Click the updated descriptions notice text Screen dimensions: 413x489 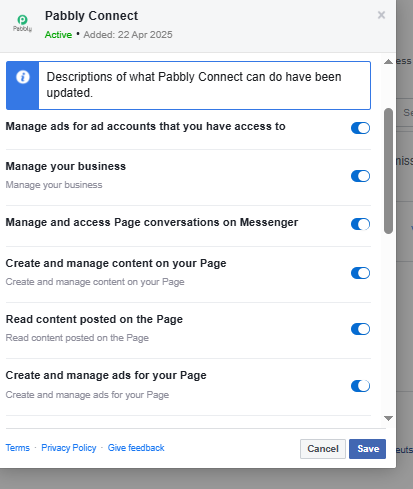[x=194, y=85]
